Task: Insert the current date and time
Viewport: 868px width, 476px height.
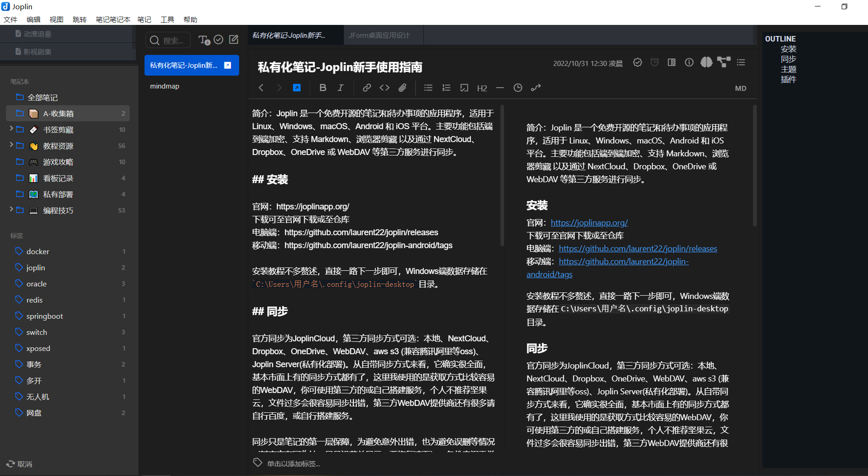Action: 518,88
